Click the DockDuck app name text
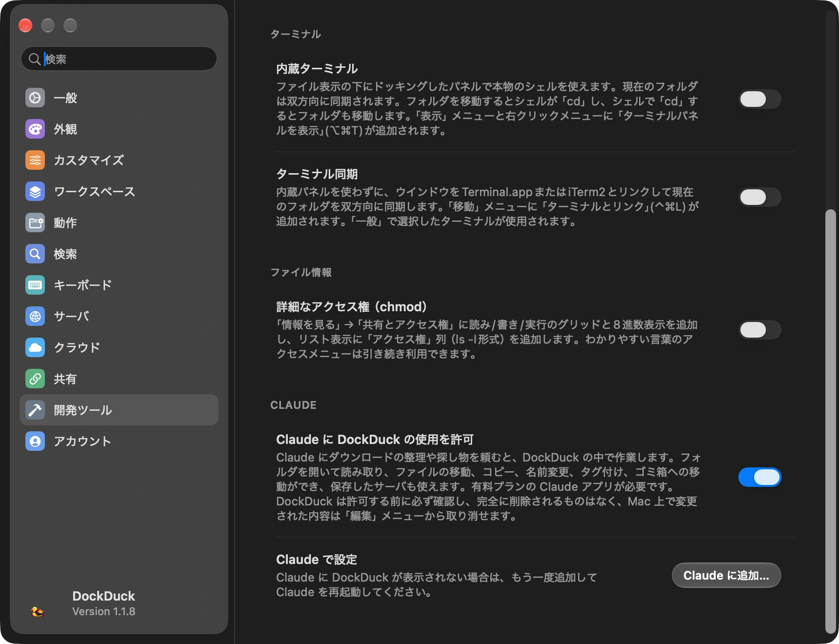 coord(103,596)
